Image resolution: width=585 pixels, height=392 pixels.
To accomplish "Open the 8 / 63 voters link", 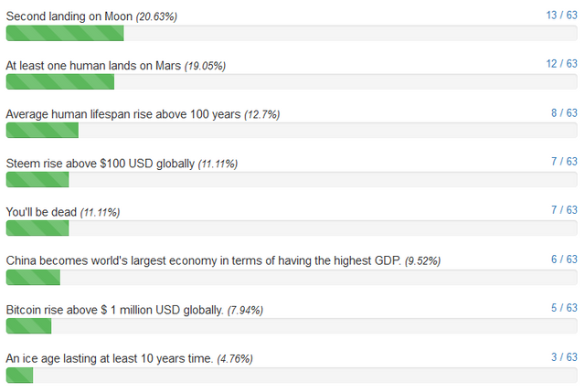I will point(564,113).
